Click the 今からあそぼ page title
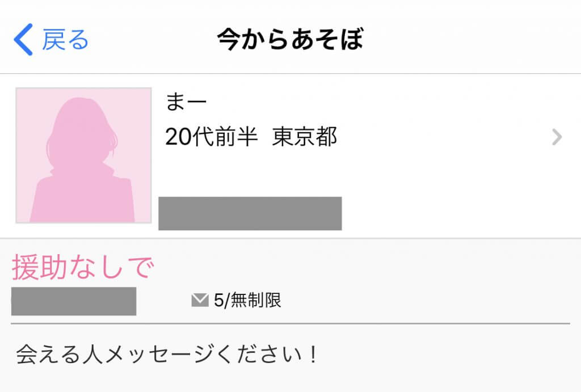The height and width of the screenshot is (392, 581). click(290, 40)
